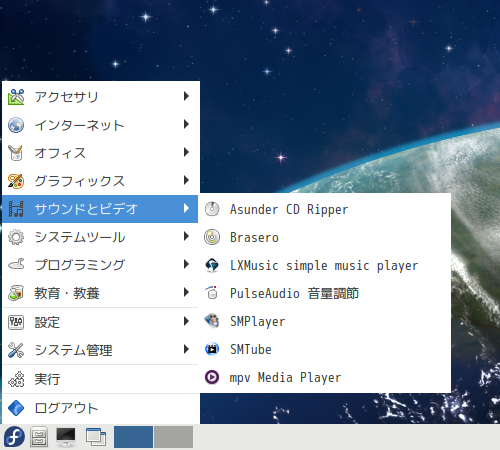Click the PulseAudio volume control icon
This screenshot has height=450, width=500.
coord(212,293)
